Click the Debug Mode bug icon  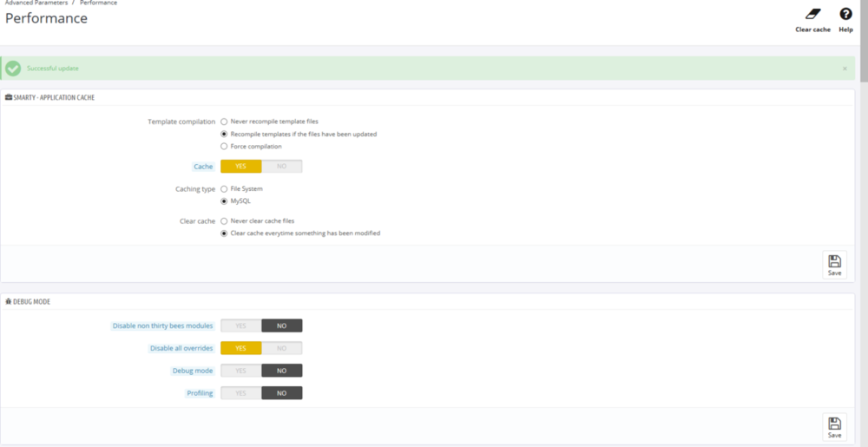(9, 302)
